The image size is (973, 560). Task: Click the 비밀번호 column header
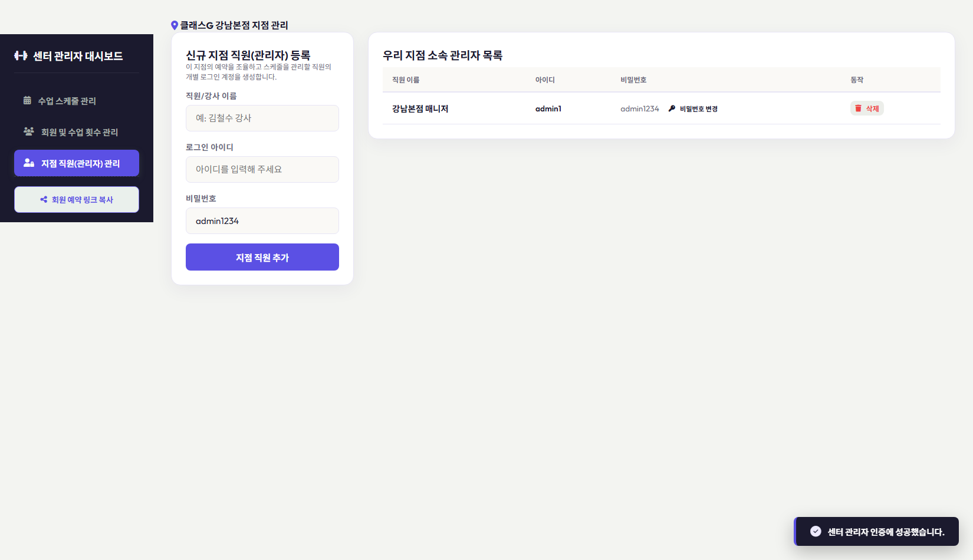[x=633, y=80]
